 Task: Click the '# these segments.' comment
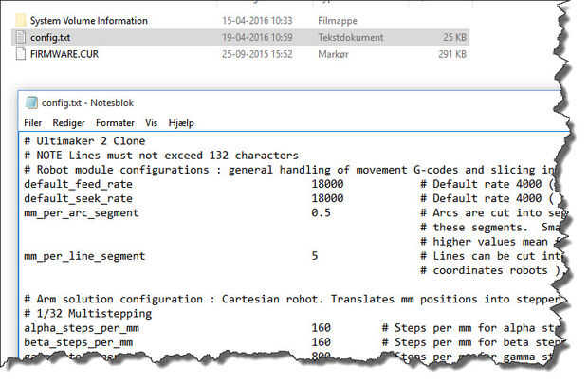click(x=489, y=228)
